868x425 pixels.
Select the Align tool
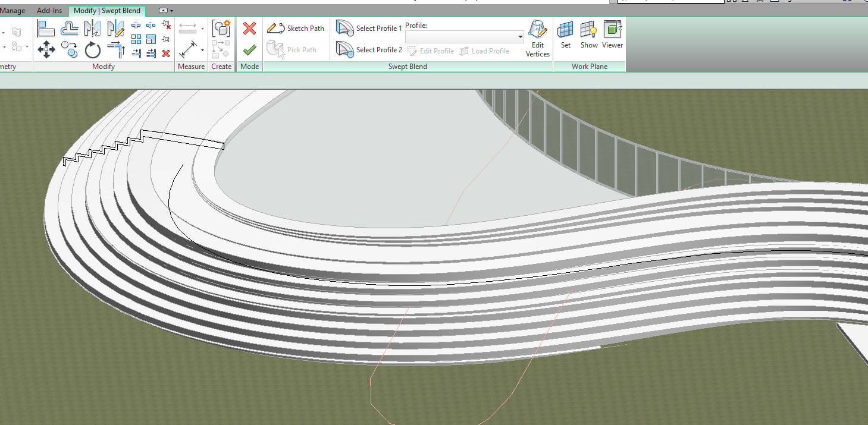46,28
